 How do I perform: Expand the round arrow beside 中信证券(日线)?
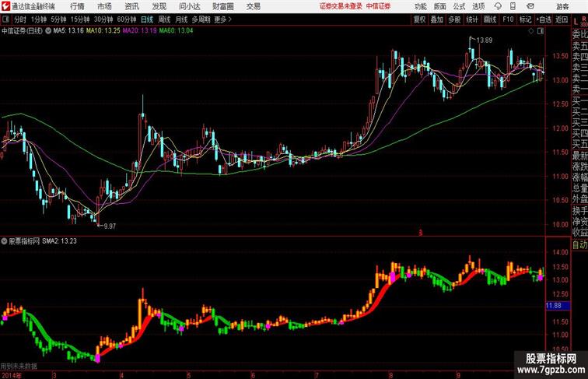pos(48,31)
